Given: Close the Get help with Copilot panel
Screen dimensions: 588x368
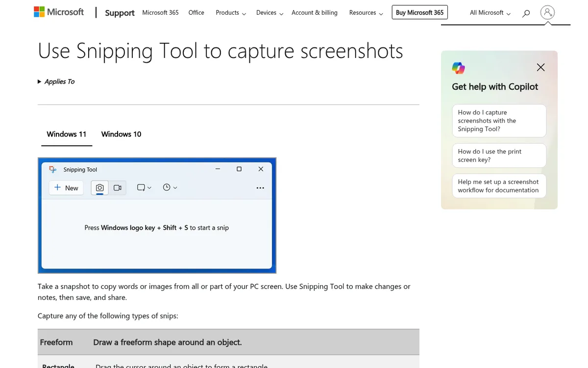Looking at the screenshot, I should [540, 67].
